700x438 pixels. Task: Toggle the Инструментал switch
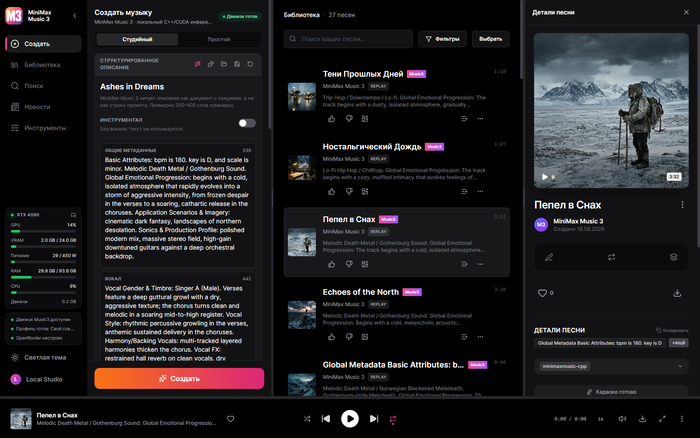point(247,123)
